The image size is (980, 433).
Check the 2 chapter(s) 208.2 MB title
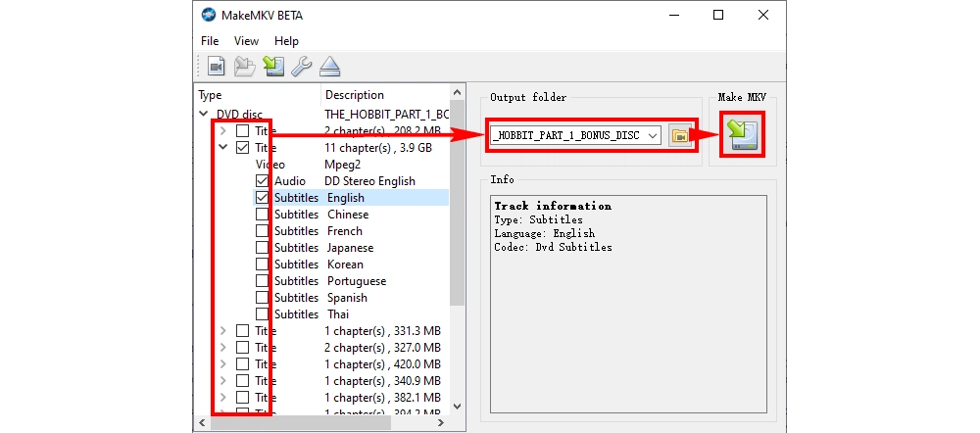click(x=242, y=131)
